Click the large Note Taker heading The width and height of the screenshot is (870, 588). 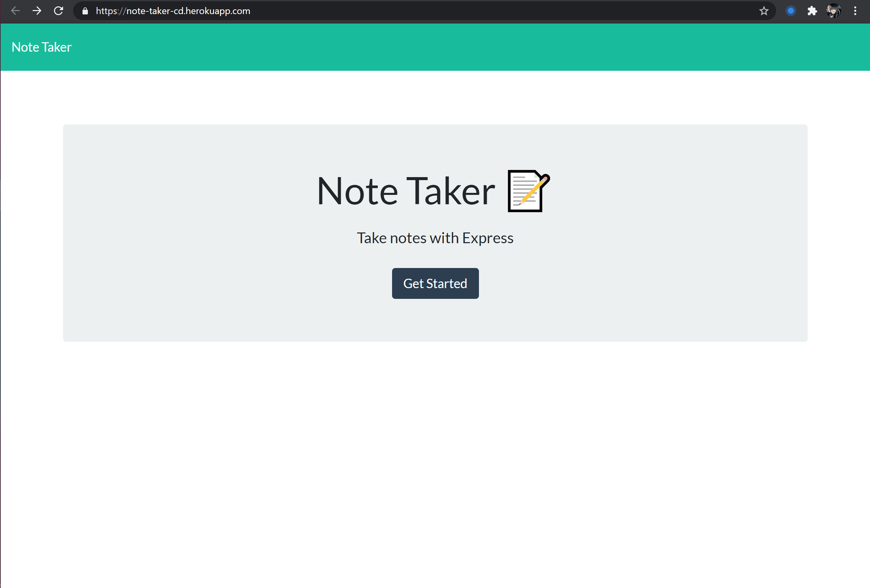click(406, 191)
